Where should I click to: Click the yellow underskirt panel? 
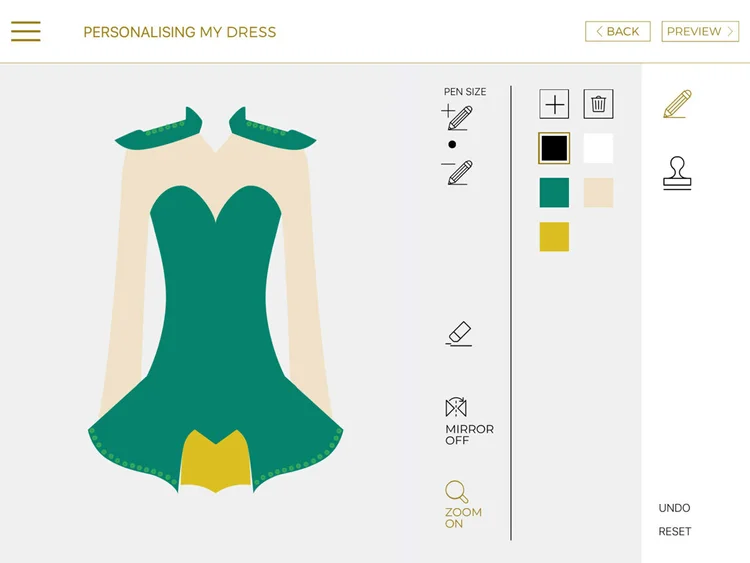[x=215, y=462]
